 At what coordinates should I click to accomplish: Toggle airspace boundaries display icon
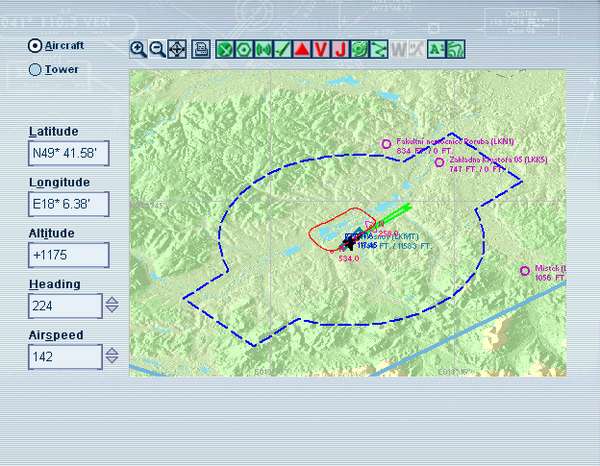[360, 48]
